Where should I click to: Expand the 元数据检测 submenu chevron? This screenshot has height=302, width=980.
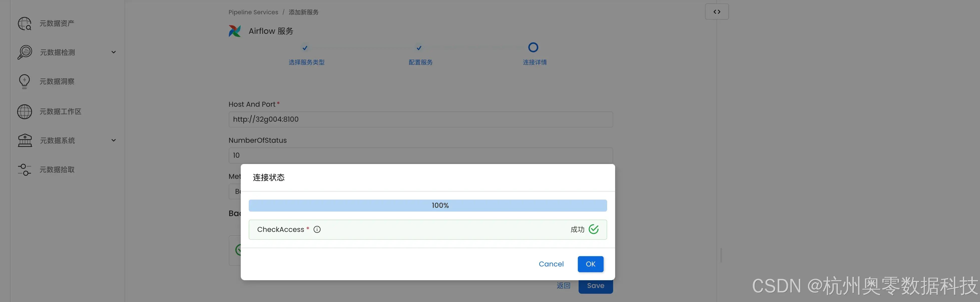pyautogui.click(x=113, y=52)
